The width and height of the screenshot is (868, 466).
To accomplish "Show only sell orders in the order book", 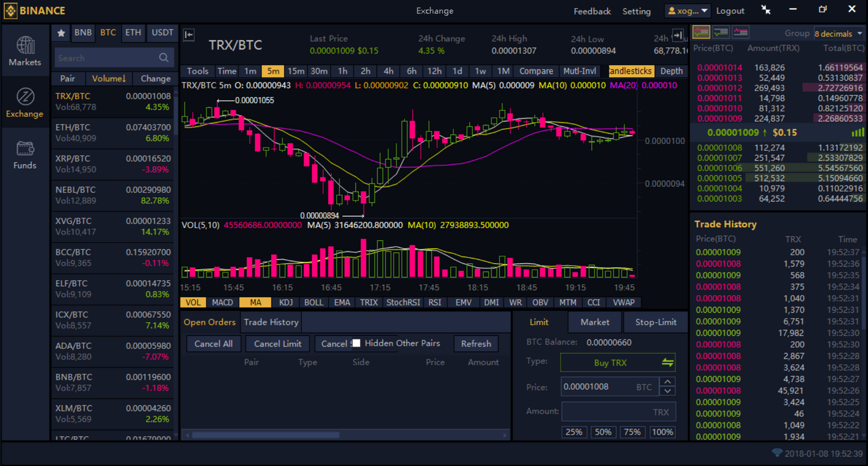I will tap(740, 32).
